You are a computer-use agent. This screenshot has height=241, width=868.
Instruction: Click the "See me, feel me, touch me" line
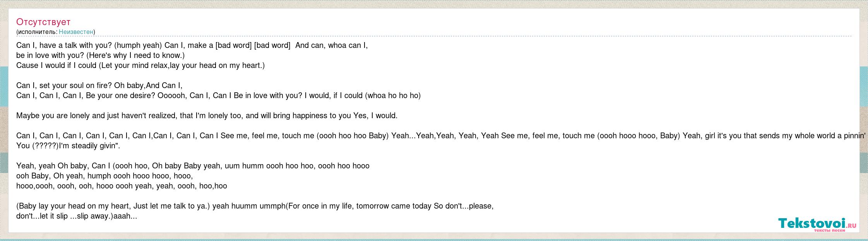tap(441, 136)
